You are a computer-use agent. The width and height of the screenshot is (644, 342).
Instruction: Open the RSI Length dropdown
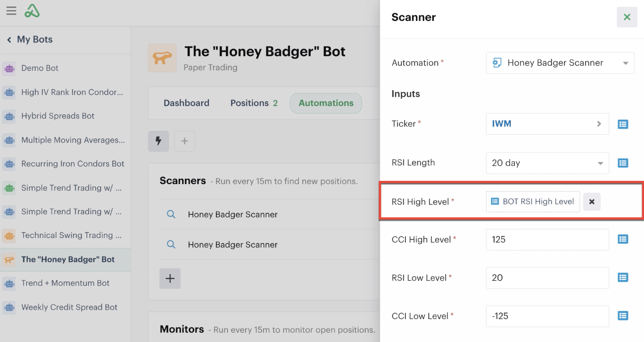547,163
